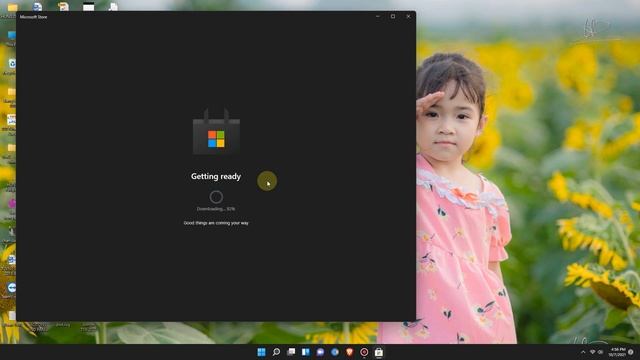The height and width of the screenshot is (360, 640).
Task: Click the loading spinner circle
Action: (216, 197)
